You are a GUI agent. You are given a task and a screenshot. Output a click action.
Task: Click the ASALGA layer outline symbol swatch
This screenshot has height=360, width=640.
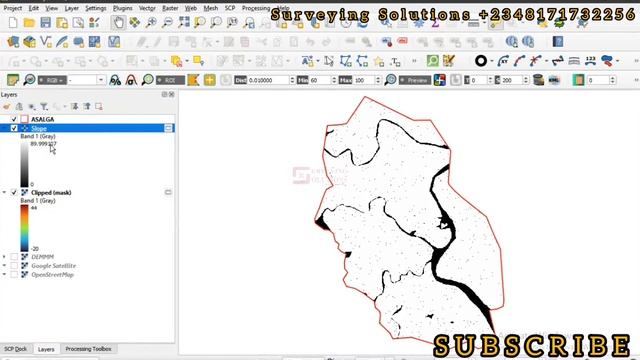coord(24,119)
